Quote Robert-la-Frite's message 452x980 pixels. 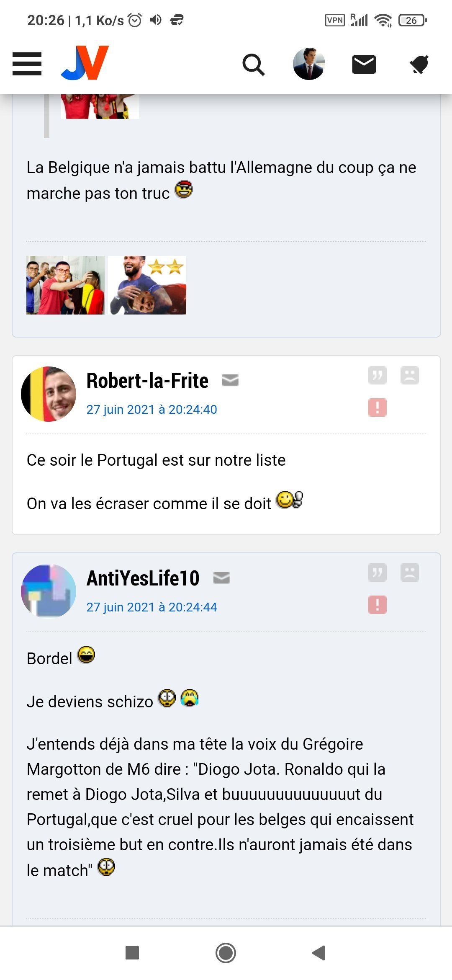(x=377, y=375)
